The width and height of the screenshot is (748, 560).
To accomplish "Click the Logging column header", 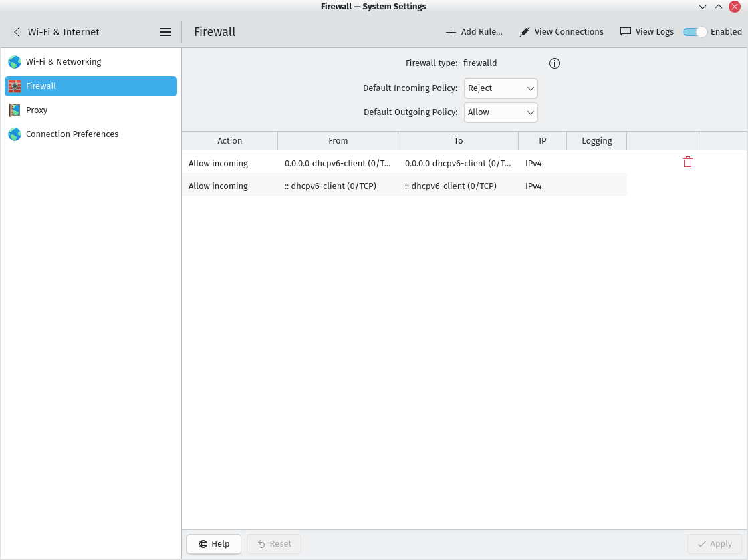I will coord(597,141).
